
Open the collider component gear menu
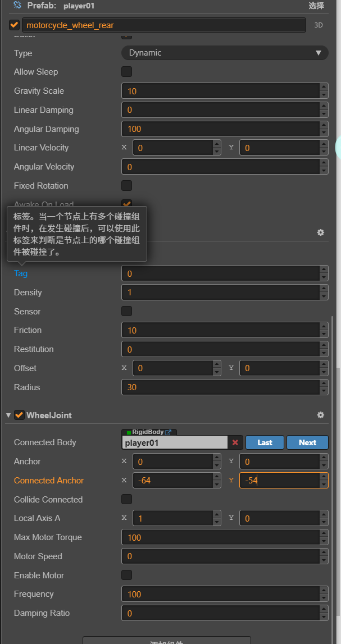[320, 232]
